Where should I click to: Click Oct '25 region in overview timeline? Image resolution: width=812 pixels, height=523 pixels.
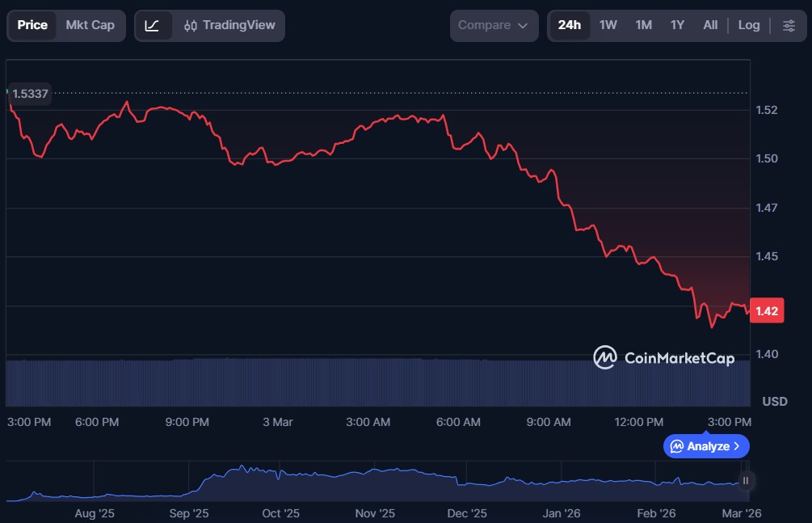click(281, 512)
